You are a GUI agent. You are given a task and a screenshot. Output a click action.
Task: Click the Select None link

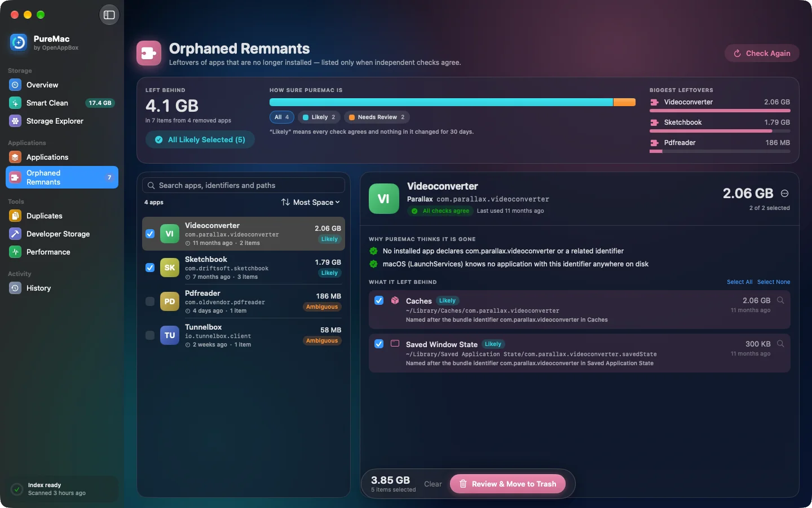(774, 282)
